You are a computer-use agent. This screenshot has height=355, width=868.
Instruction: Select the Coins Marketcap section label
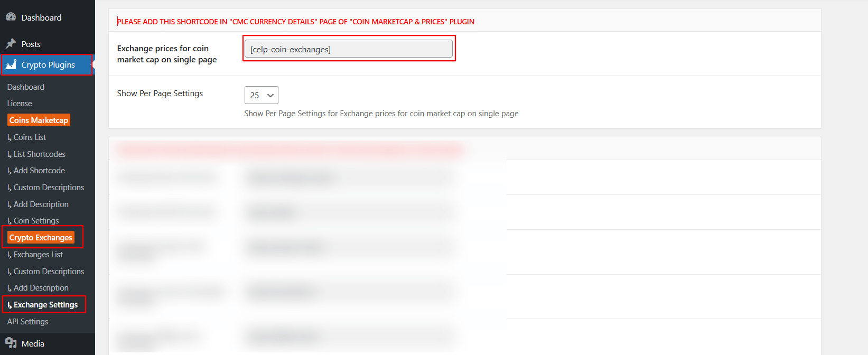[39, 120]
